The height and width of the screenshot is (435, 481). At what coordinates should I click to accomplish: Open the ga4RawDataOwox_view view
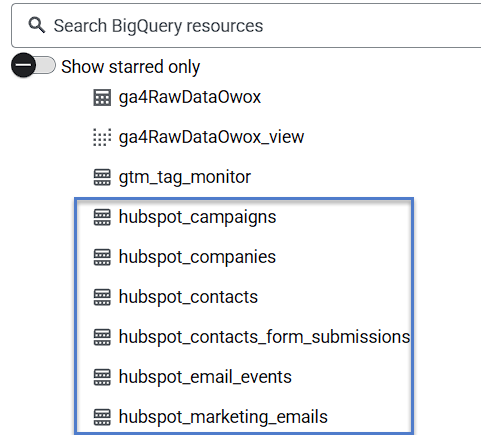pyautogui.click(x=211, y=137)
